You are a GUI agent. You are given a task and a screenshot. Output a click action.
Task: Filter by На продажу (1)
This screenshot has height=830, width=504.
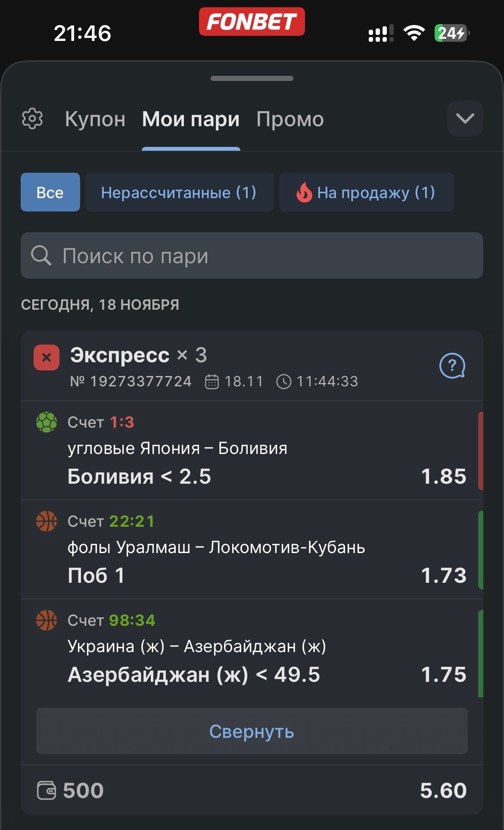pos(366,192)
